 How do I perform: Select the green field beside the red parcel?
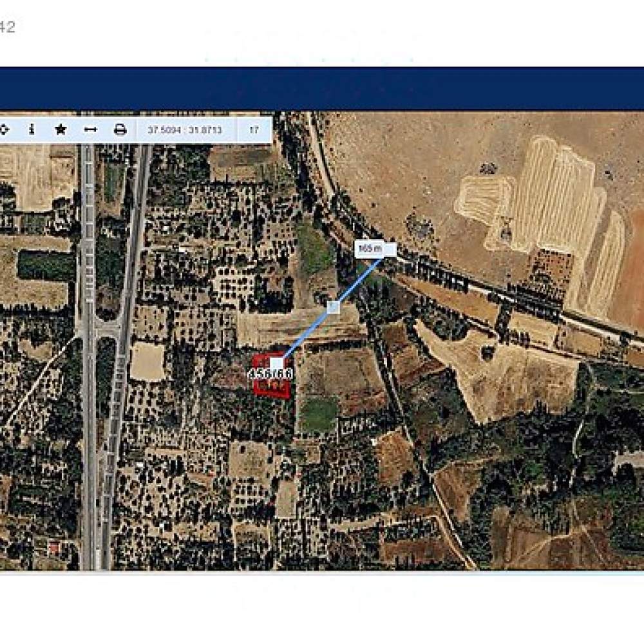pyautogui.click(x=318, y=414)
